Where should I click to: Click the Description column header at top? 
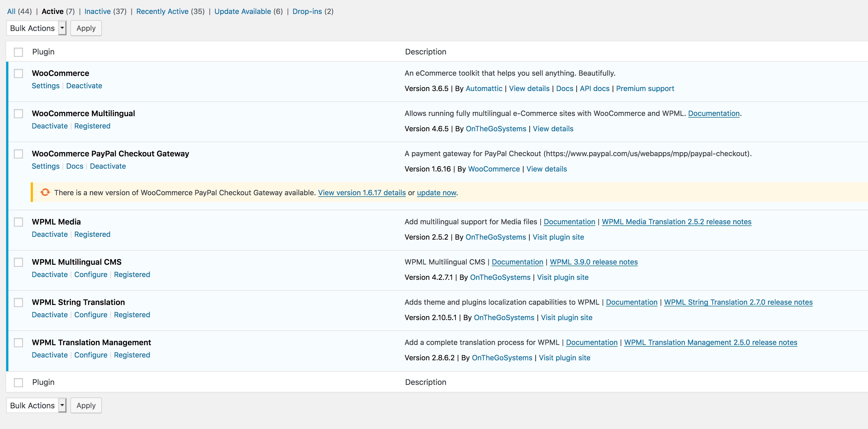coord(426,52)
